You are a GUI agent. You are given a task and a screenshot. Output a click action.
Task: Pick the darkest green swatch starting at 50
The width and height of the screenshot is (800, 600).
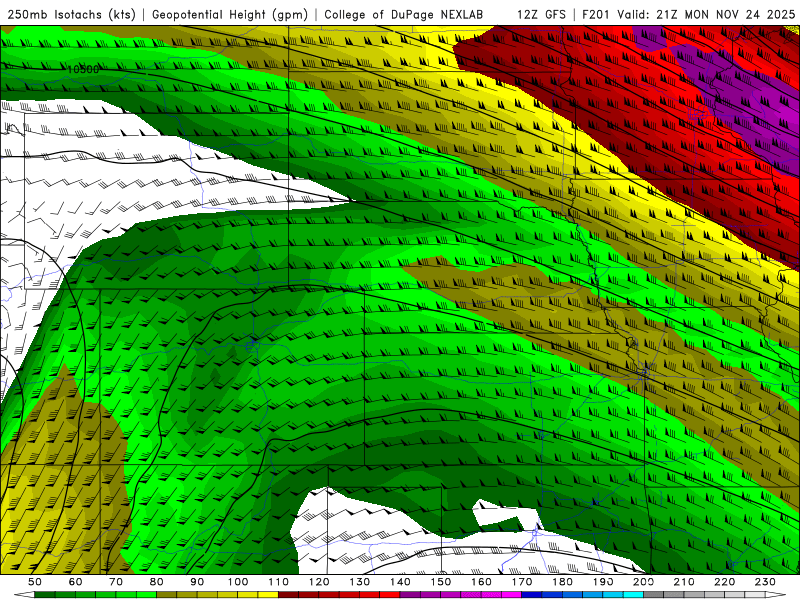pos(44,594)
